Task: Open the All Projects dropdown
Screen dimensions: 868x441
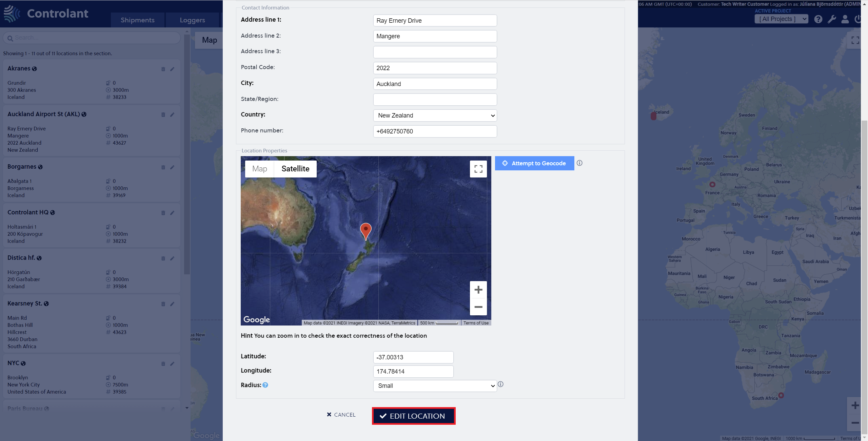Action: 781,19
